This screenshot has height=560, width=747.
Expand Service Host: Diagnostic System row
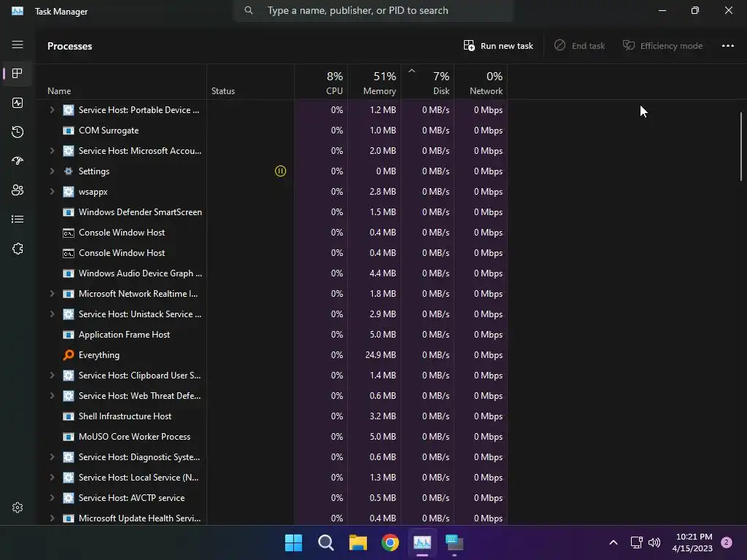[52, 457]
